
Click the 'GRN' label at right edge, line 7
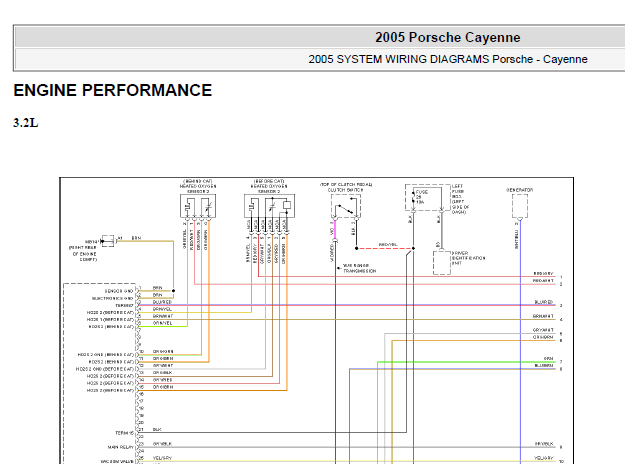[x=549, y=358]
